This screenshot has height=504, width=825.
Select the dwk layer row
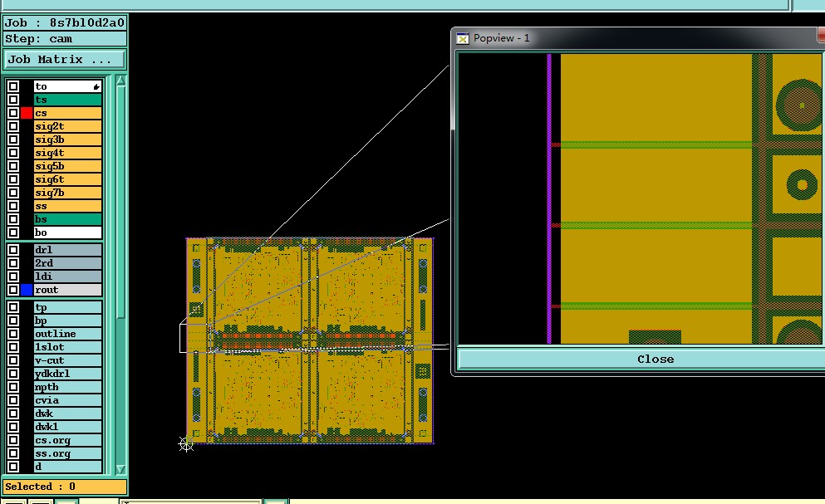point(68,413)
